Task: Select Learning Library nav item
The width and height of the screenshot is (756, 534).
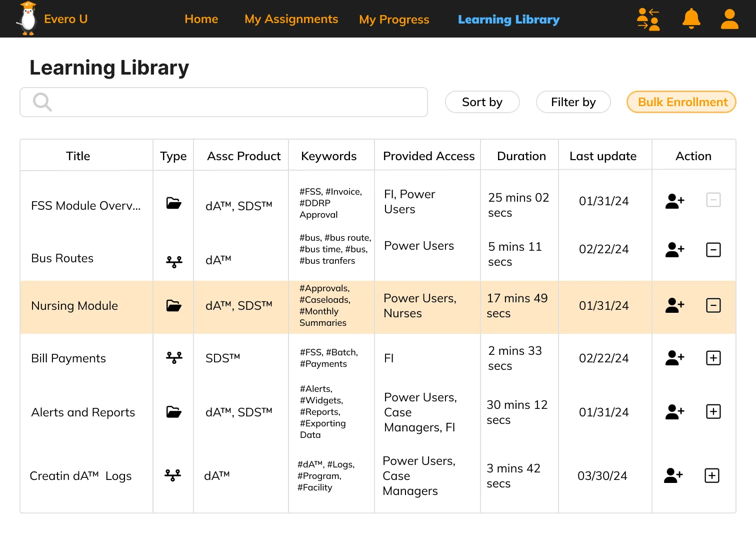Action: pos(509,20)
